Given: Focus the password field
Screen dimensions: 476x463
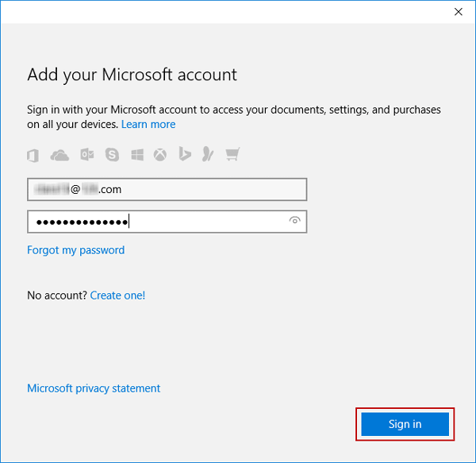Looking at the screenshot, I should point(167,222).
